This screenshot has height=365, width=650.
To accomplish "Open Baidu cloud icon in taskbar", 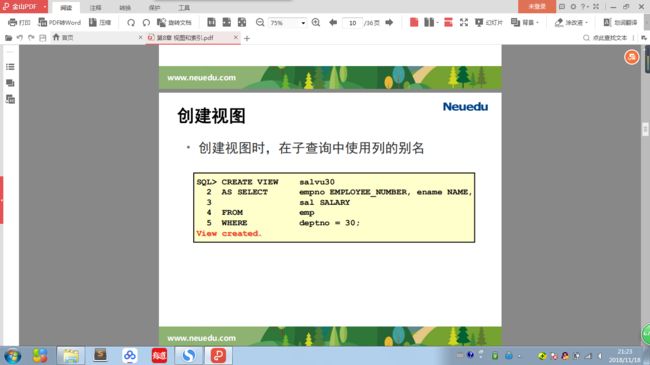I will [x=130, y=355].
